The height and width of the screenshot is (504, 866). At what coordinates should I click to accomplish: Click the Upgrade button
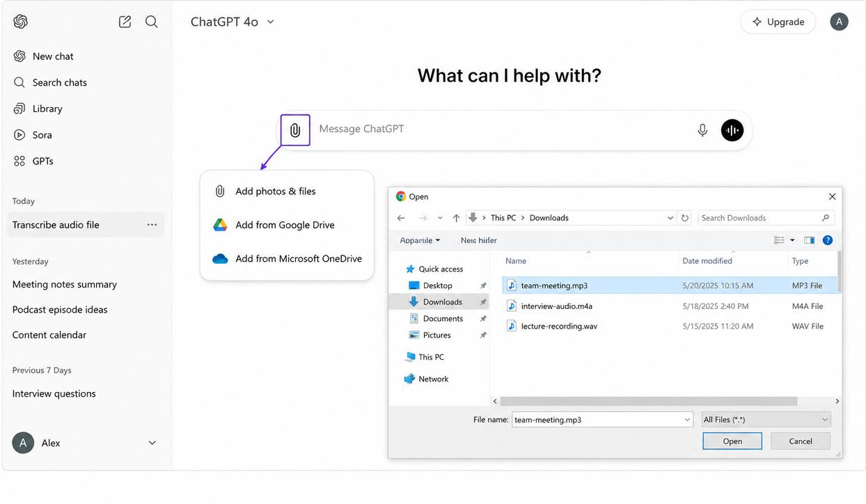[x=778, y=22]
